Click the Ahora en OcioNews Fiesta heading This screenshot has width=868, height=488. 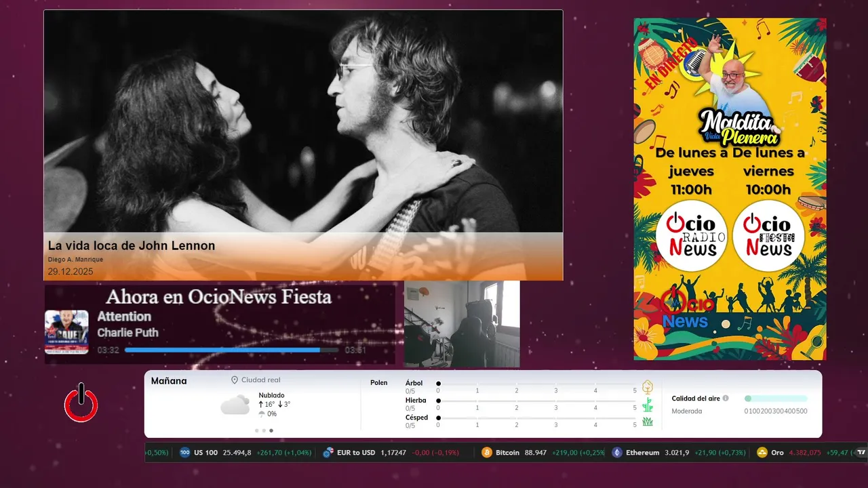tap(218, 297)
